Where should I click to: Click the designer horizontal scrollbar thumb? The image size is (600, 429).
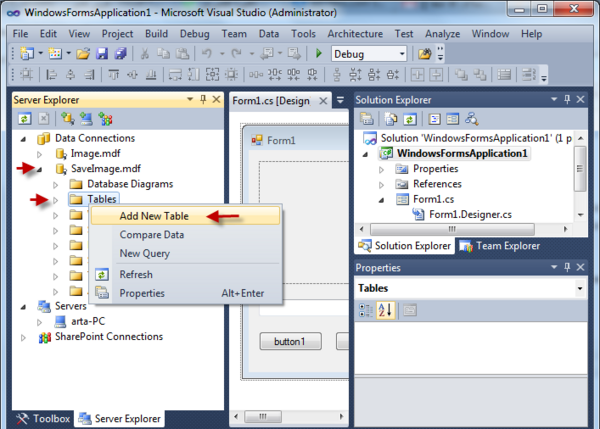tap(263, 416)
